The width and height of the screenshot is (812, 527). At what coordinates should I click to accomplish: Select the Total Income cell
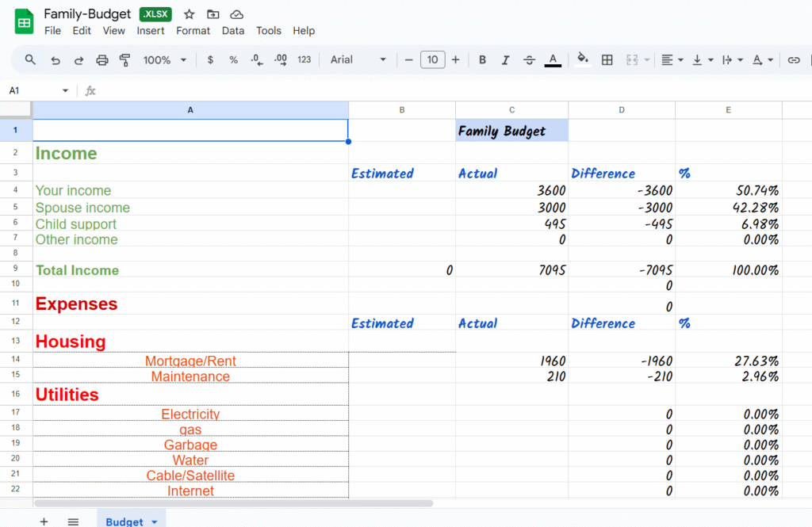(x=190, y=269)
